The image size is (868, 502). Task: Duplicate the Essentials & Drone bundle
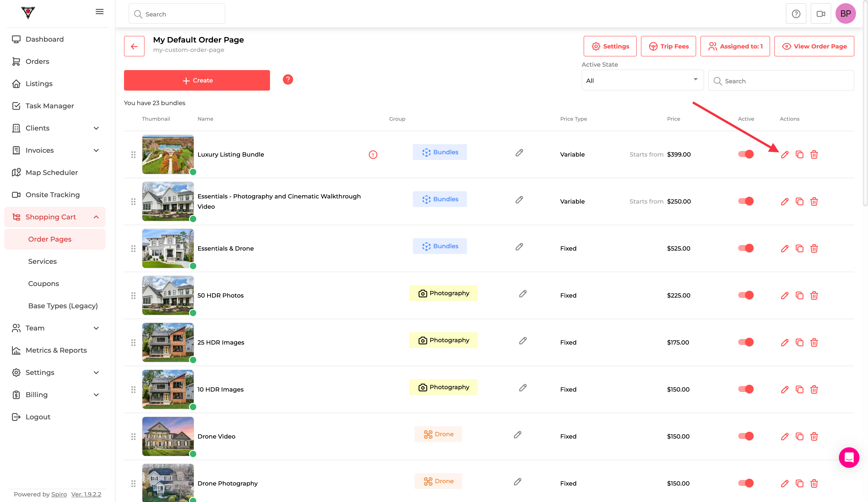pyautogui.click(x=799, y=248)
